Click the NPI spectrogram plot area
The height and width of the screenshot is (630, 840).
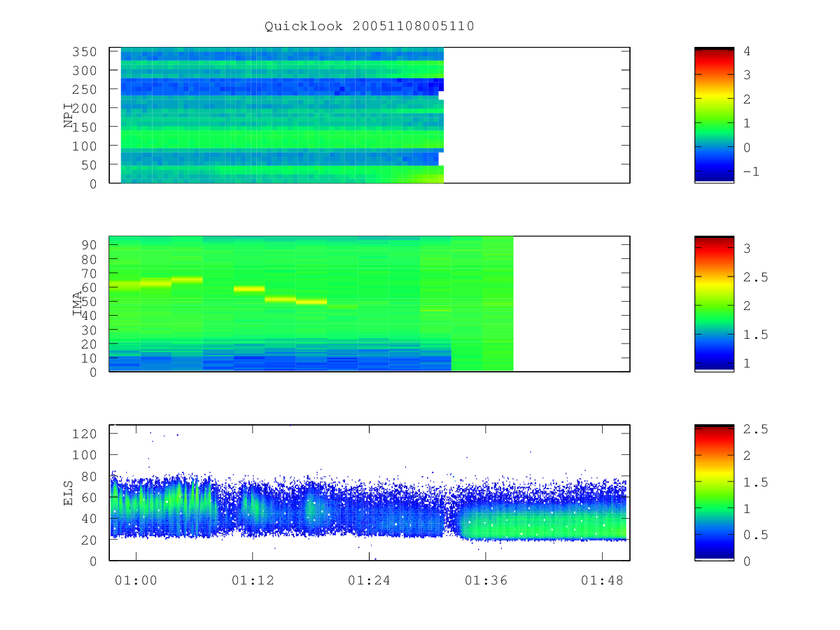tap(370, 115)
